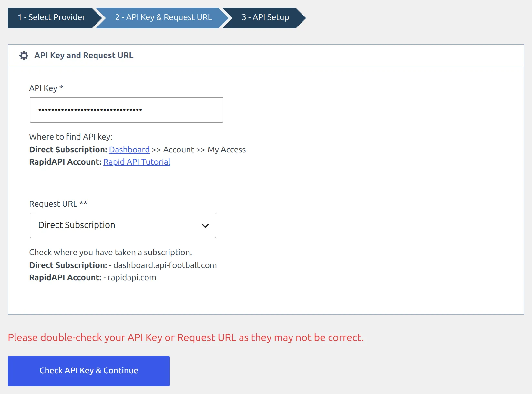Viewport: 532px width, 394px height.
Task: Click the rapidapi.com text
Action: [132, 278]
